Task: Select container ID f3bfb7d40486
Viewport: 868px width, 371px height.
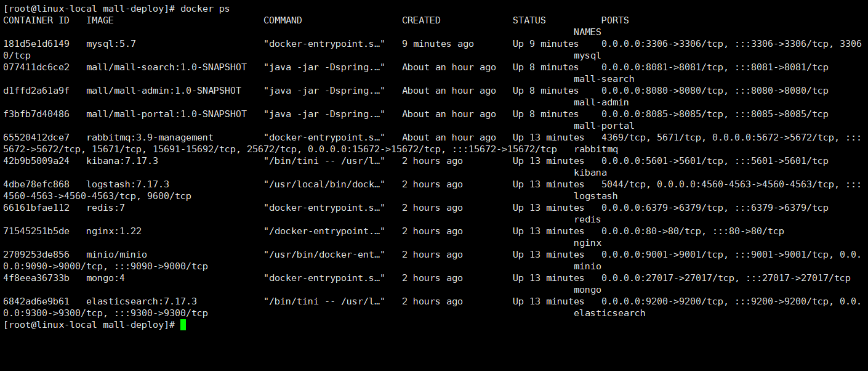Action: point(36,114)
